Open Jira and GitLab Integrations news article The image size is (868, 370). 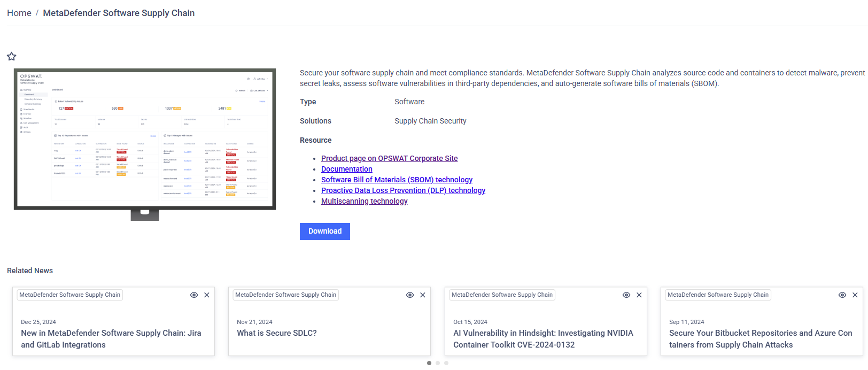click(x=111, y=339)
